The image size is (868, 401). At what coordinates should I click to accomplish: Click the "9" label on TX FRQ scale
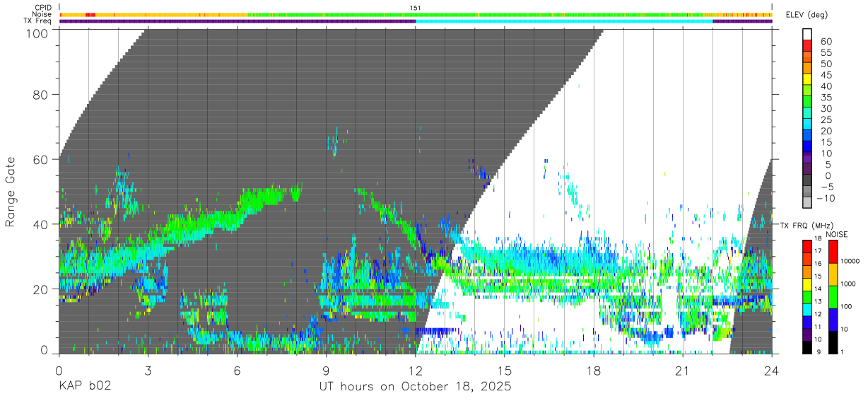[x=819, y=351]
